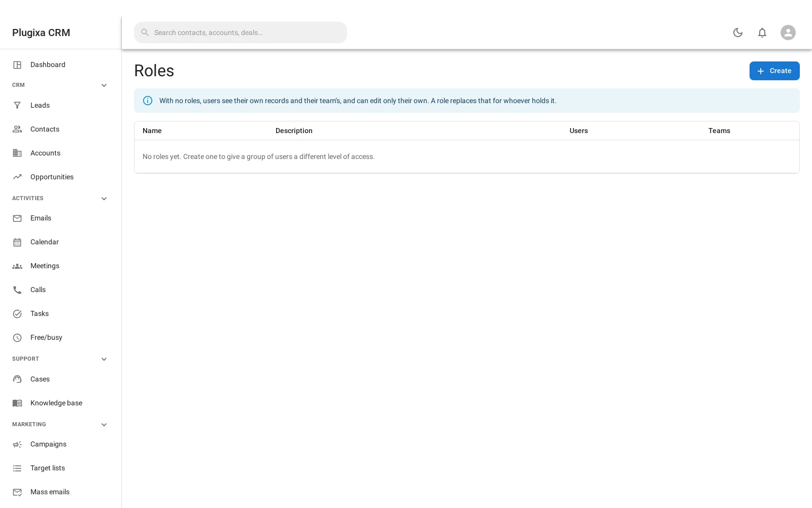Go to Meetings
The image size is (812, 508).
[x=60, y=266]
